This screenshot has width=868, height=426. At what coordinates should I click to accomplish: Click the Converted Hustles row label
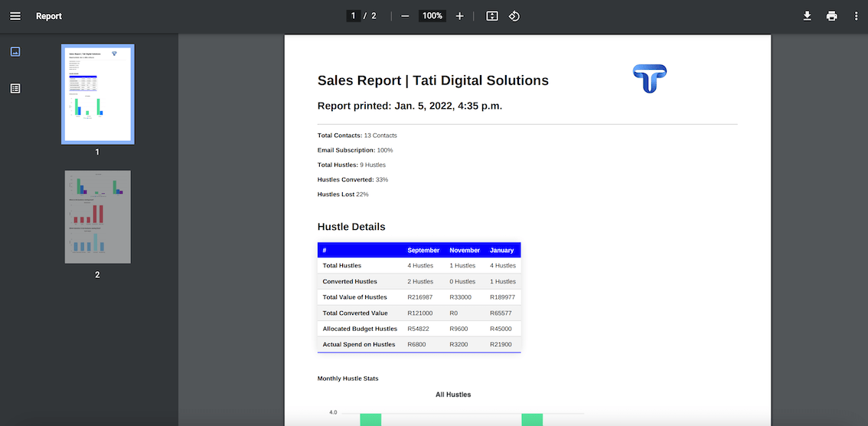pyautogui.click(x=350, y=281)
